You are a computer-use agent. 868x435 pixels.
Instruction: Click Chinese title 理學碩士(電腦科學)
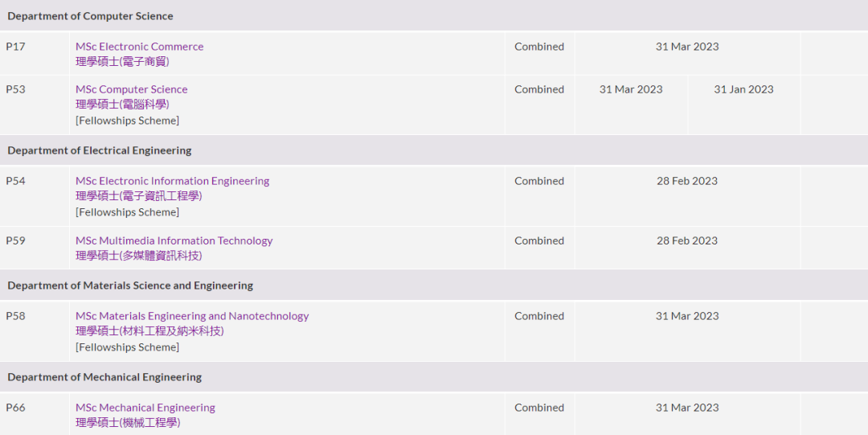click(x=122, y=104)
